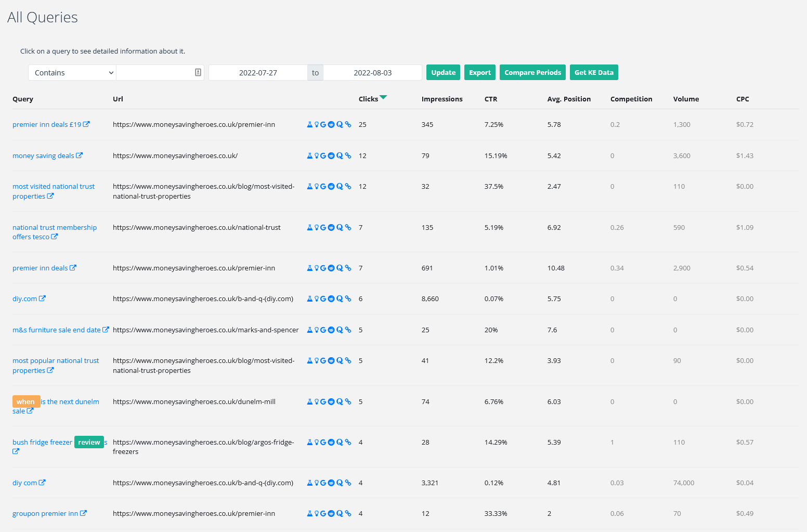Open the money saving deals query details

pyautogui.click(x=44, y=155)
